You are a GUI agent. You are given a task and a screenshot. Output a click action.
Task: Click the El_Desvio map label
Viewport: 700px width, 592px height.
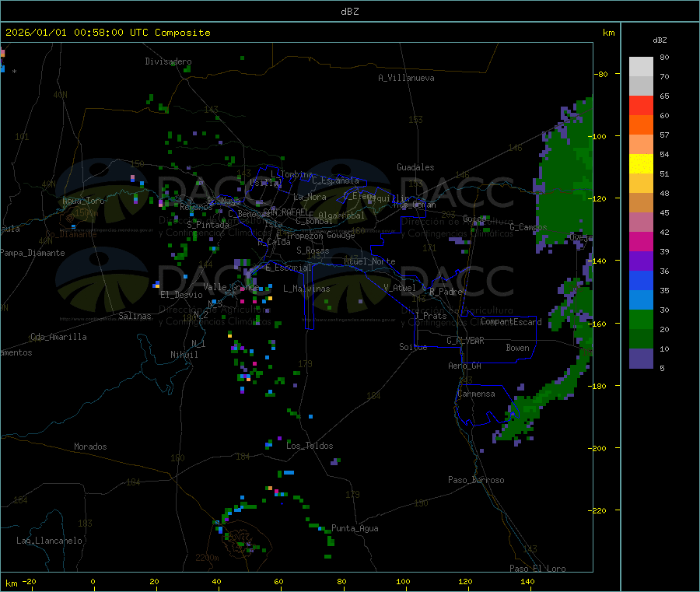tap(181, 295)
